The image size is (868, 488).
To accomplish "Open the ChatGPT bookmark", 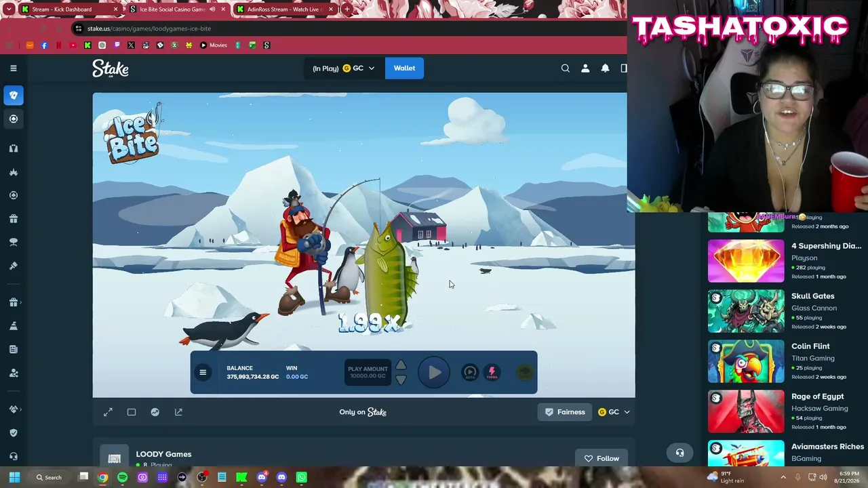I will (x=102, y=45).
